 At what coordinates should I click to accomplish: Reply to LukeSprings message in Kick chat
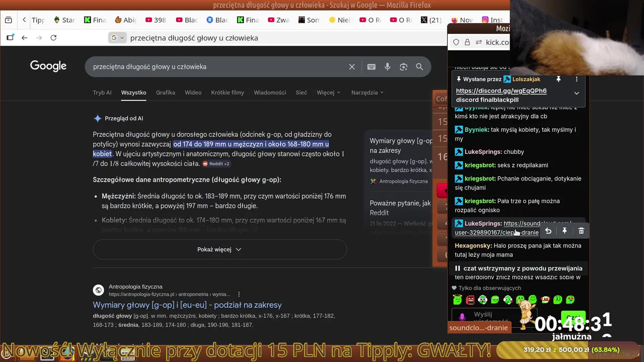click(x=548, y=231)
